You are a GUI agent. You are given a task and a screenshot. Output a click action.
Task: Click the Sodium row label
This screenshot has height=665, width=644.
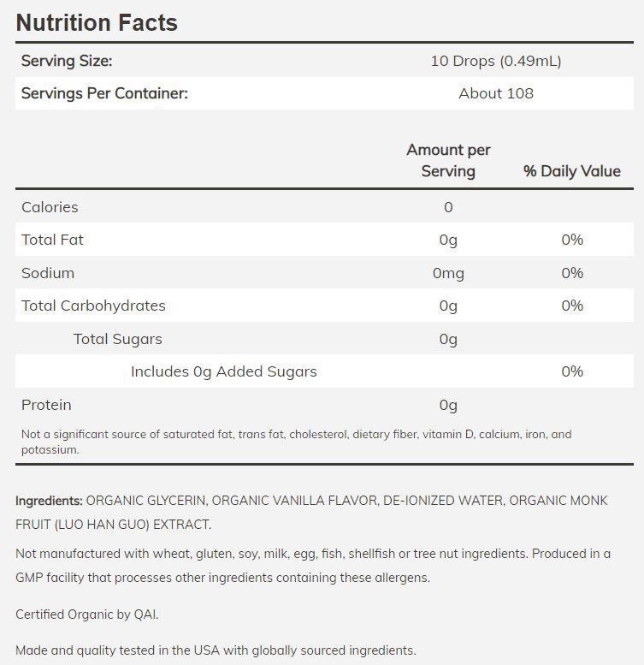[48, 273]
